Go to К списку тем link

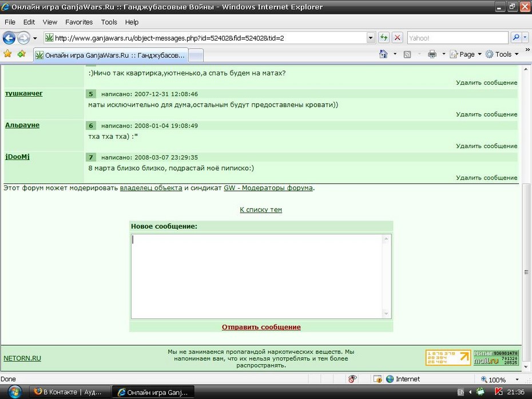click(x=261, y=210)
